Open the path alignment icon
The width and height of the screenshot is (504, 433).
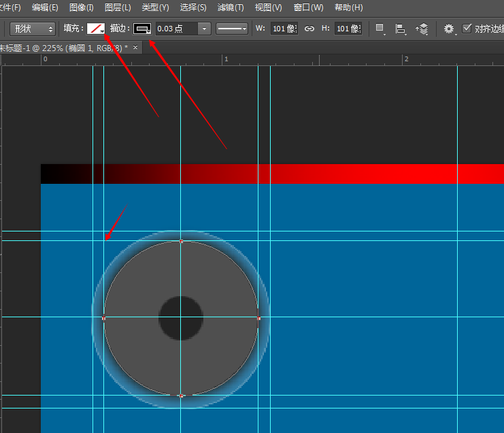point(401,29)
